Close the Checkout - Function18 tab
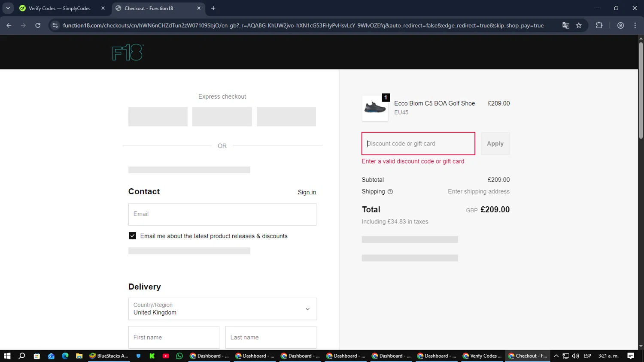This screenshot has height=362, width=644. coord(199,8)
